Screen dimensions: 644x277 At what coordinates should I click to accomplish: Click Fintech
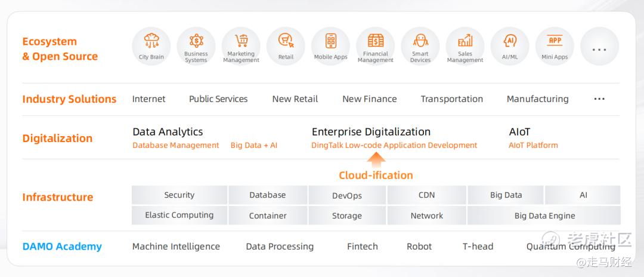pos(363,247)
